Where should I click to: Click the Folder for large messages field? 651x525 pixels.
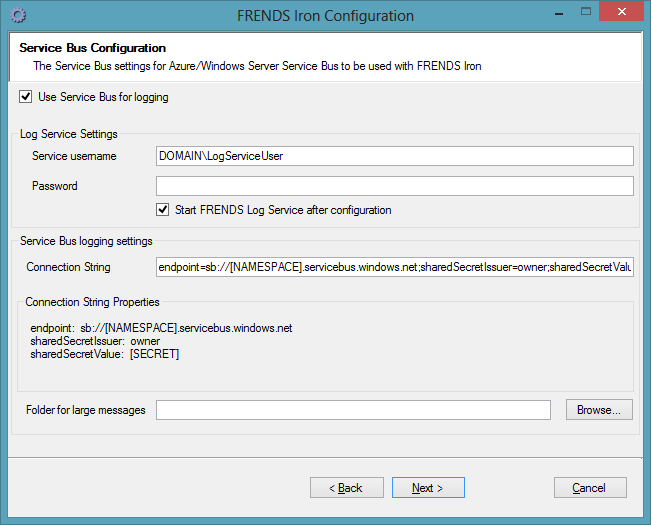[x=353, y=410]
